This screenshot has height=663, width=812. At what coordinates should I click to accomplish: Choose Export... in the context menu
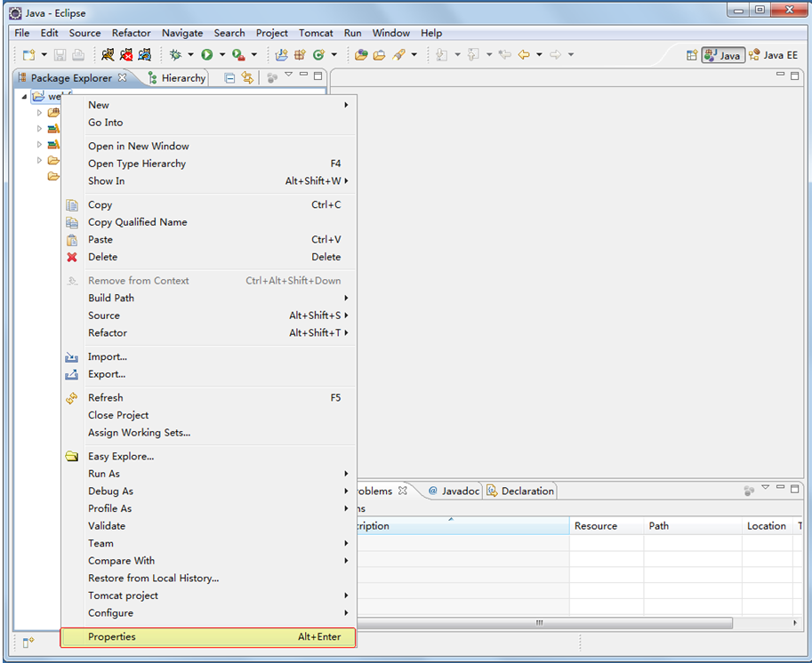pyautogui.click(x=208, y=374)
